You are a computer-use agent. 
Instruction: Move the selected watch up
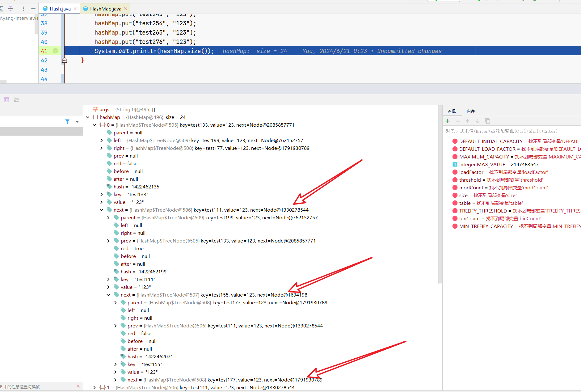coord(468,121)
